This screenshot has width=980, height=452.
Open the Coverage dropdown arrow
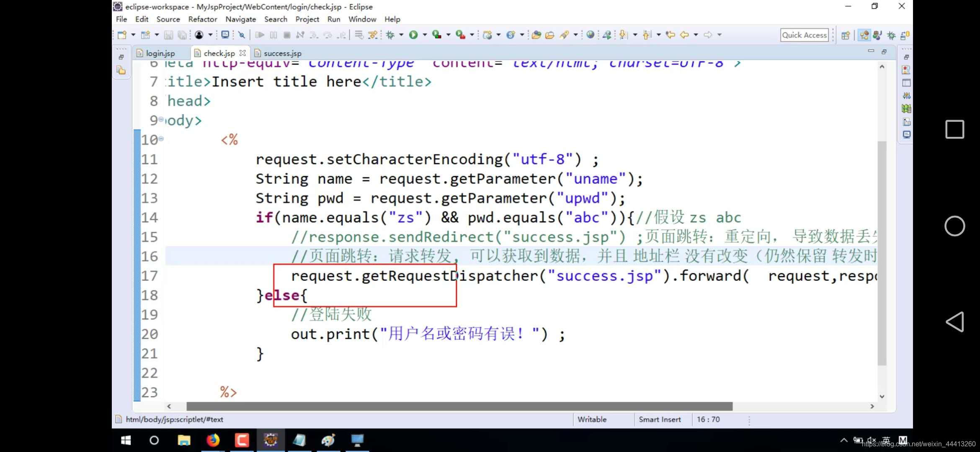pos(448,35)
